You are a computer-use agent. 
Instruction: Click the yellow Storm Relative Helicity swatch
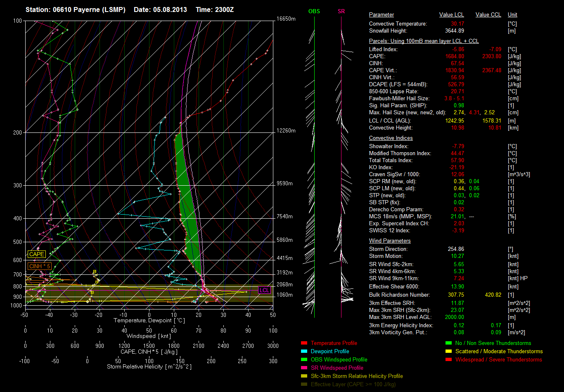[x=304, y=376]
